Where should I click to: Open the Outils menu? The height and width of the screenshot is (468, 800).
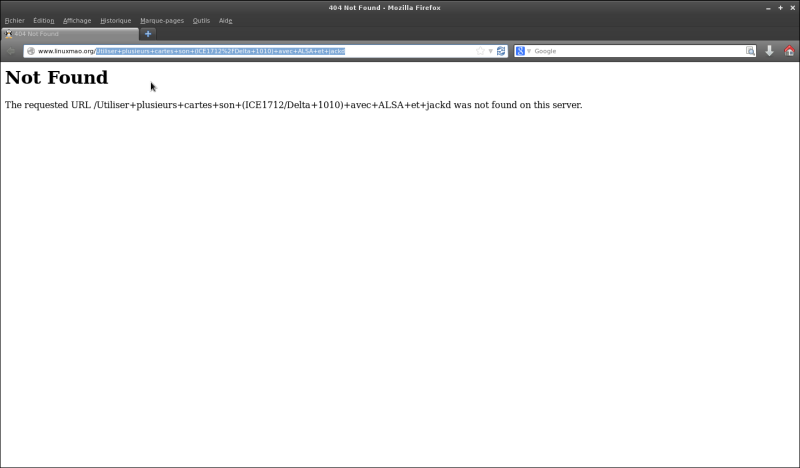coord(201,20)
